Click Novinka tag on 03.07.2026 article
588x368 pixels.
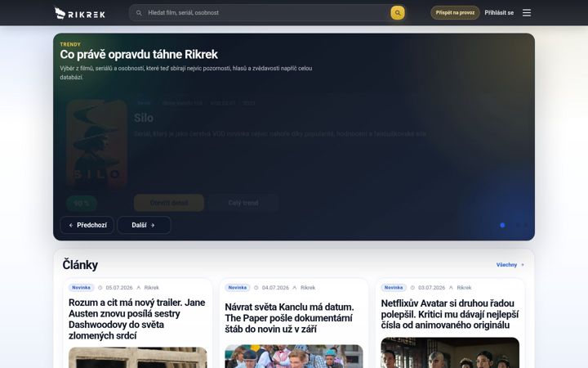pos(394,288)
